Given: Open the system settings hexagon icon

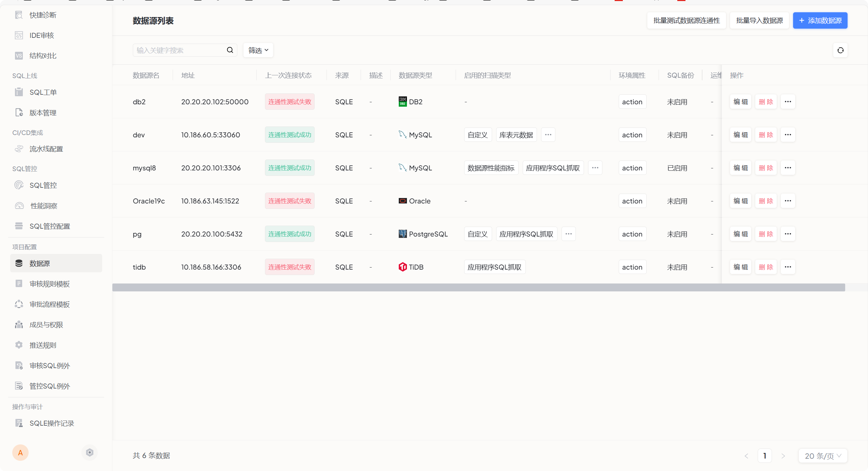Looking at the screenshot, I should pyautogui.click(x=90, y=453).
